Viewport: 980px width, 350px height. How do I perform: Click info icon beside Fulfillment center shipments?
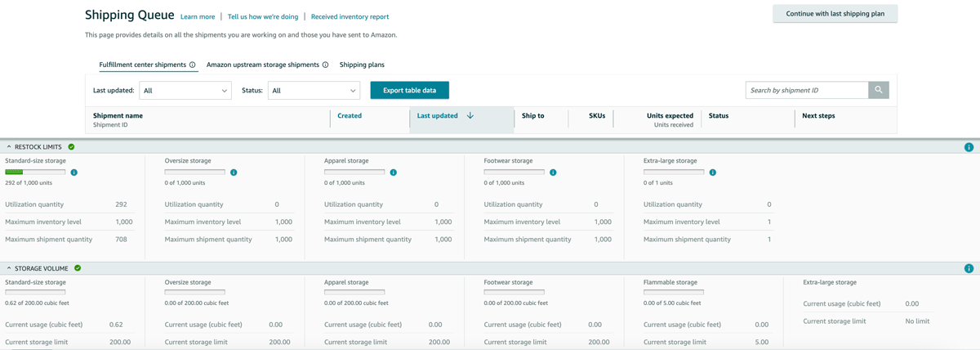click(x=193, y=65)
